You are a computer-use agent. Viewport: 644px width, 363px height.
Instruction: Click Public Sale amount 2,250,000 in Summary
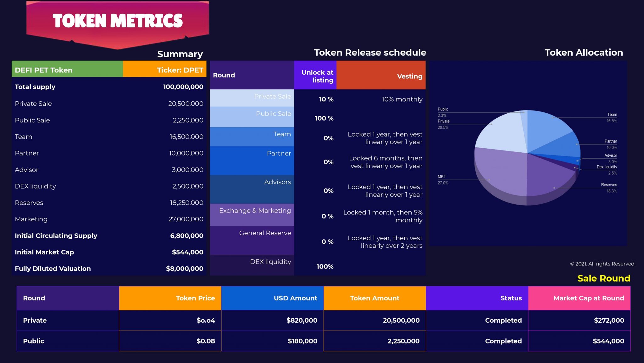click(x=188, y=120)
